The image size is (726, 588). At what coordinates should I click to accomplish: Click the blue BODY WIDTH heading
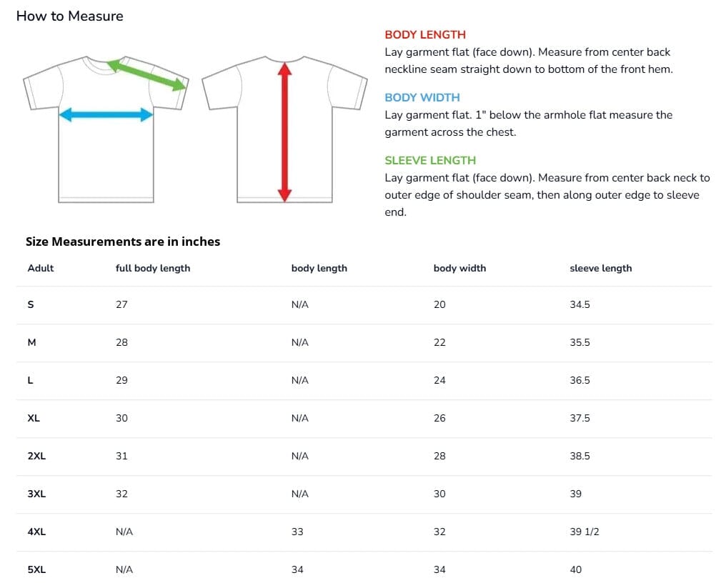(422, 97)
